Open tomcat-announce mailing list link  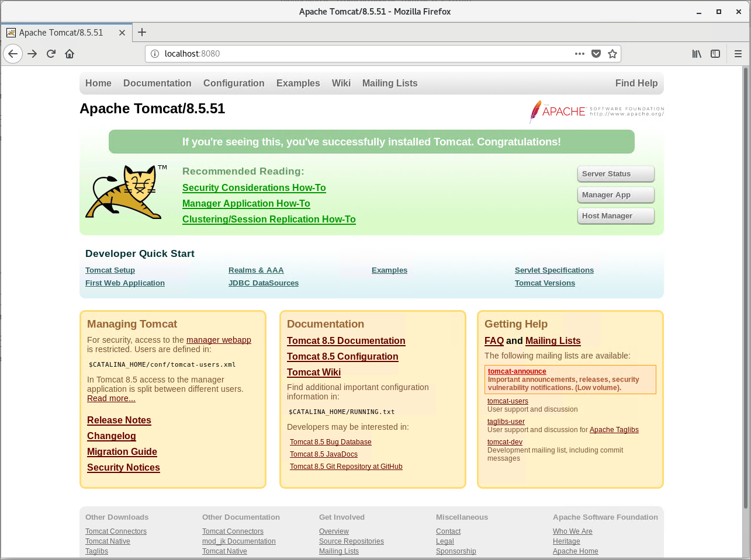[517, 371]
